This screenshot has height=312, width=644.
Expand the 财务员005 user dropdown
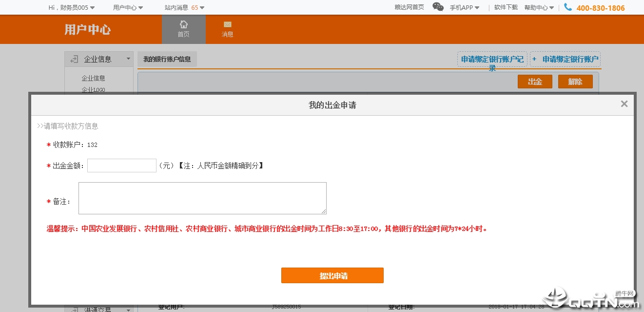(72, 7)
